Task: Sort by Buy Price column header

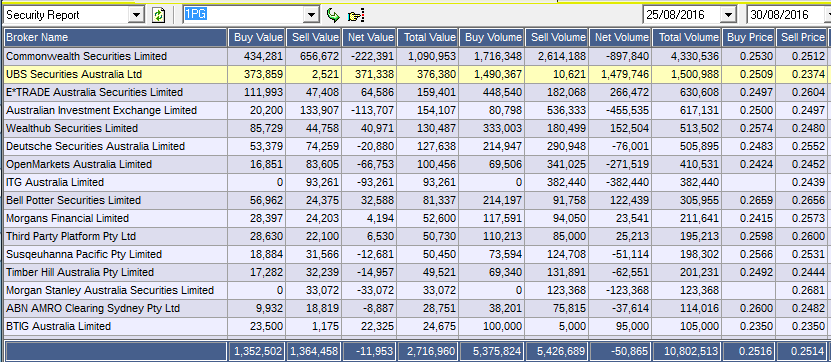Action: pos(748,38)
